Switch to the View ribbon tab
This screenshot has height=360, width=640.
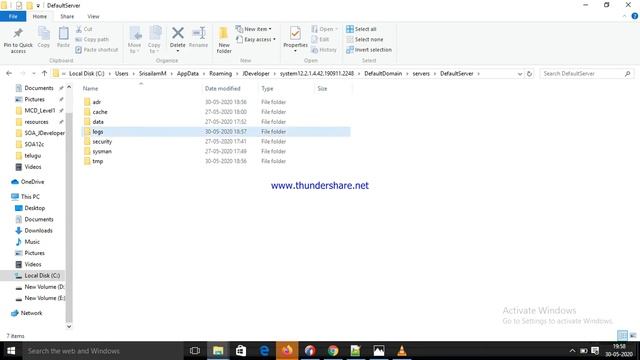tap(93, 16)
